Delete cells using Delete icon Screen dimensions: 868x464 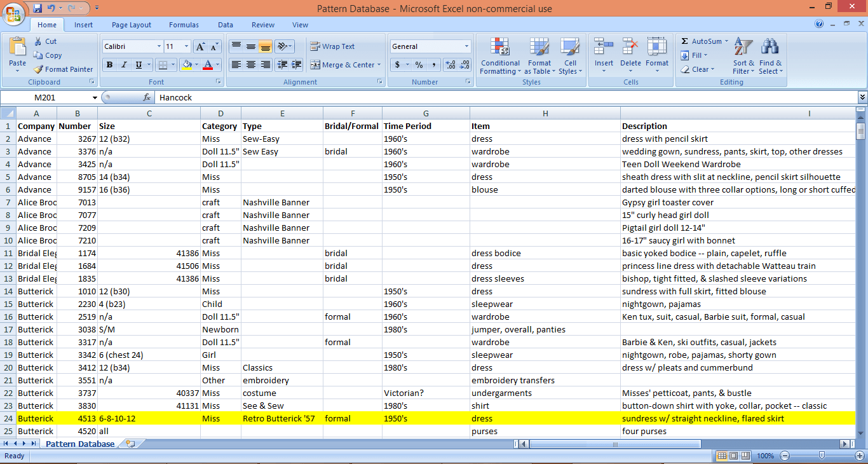click(630, 47)
